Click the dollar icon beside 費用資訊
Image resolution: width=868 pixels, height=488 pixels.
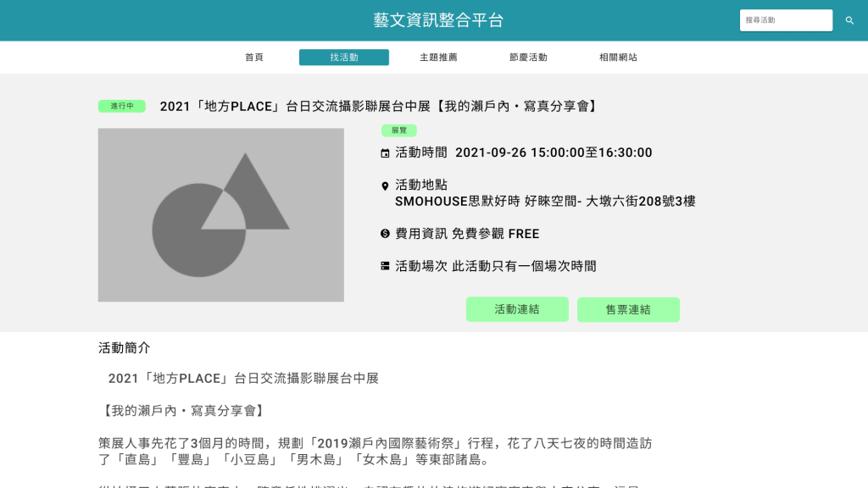(x=385, y=234)
